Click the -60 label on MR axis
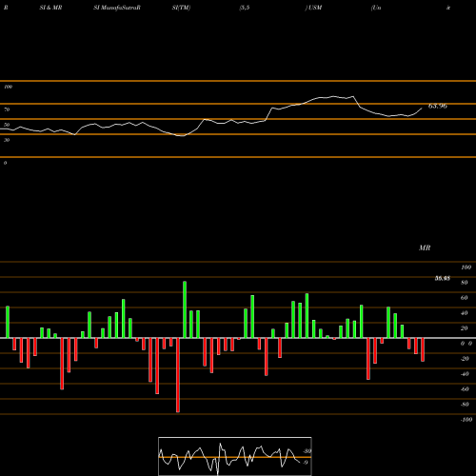 point(465,389)
